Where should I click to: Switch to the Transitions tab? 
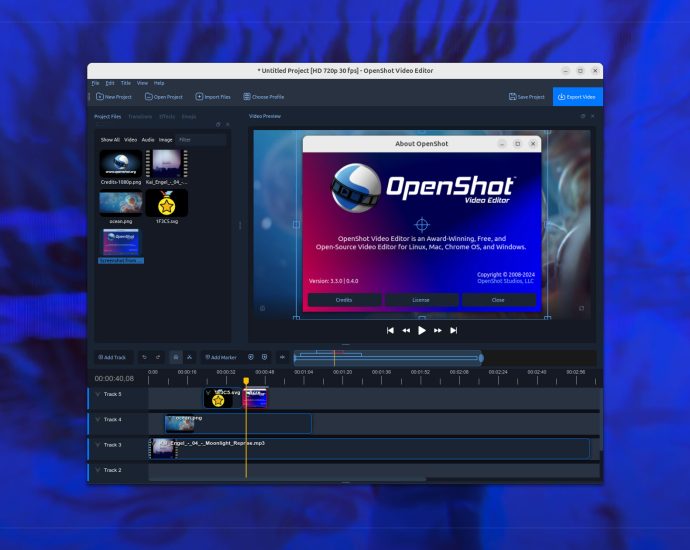point(140,117)
